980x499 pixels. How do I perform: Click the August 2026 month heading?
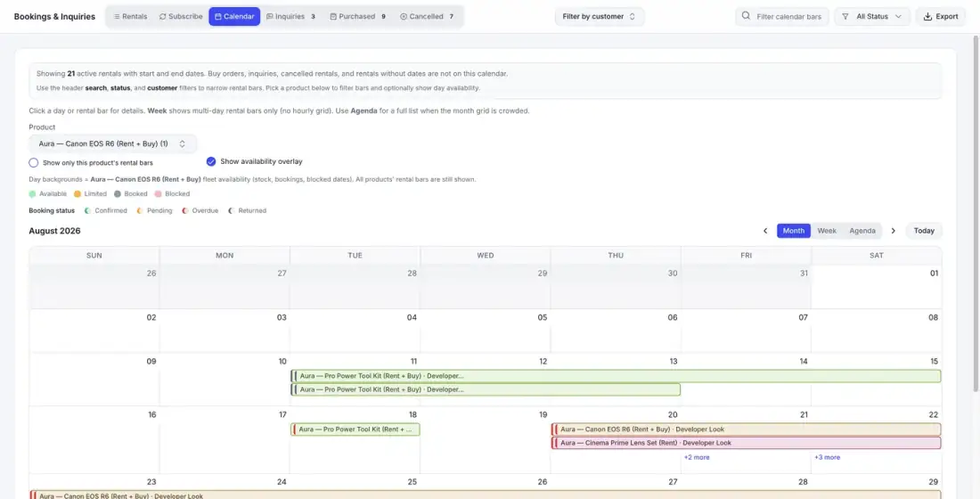(54, 231)
